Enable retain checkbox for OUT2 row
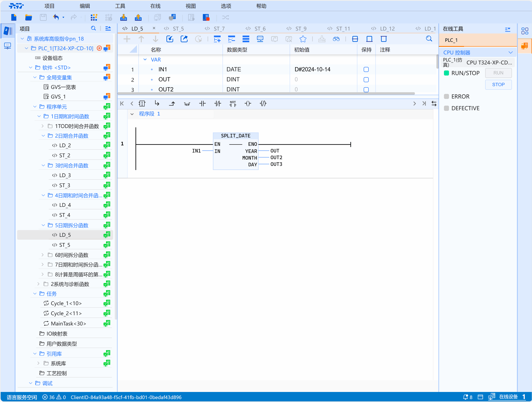 click(x=366, y=90)
